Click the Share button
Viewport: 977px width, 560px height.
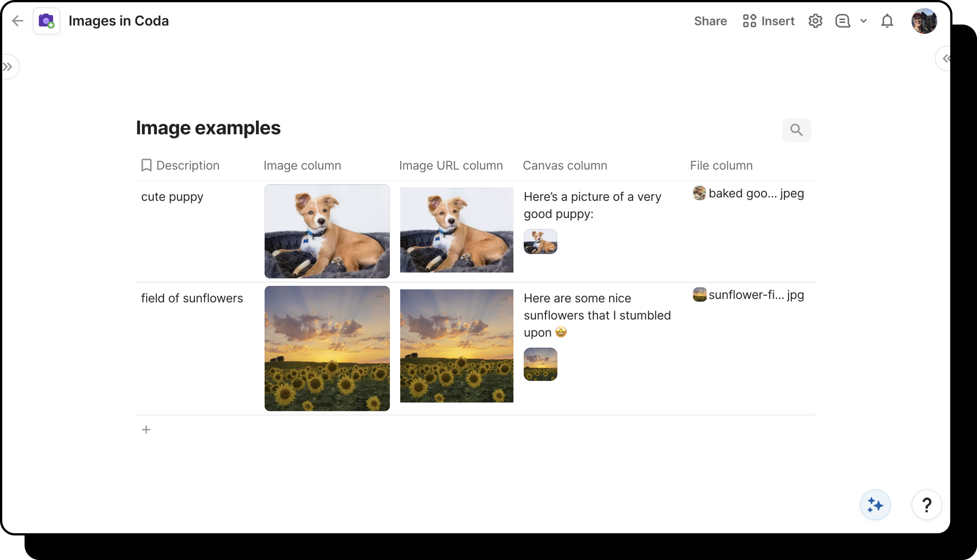[x=710, y=21]
